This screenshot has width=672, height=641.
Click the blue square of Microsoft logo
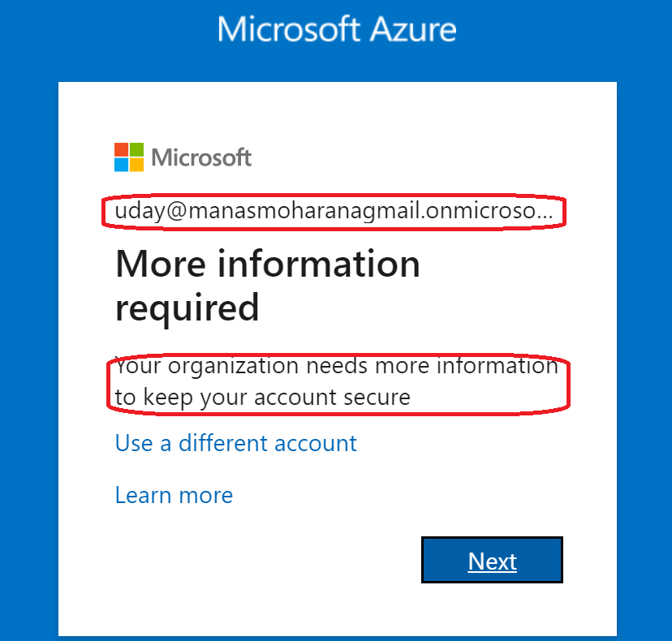tap(121, 165)
